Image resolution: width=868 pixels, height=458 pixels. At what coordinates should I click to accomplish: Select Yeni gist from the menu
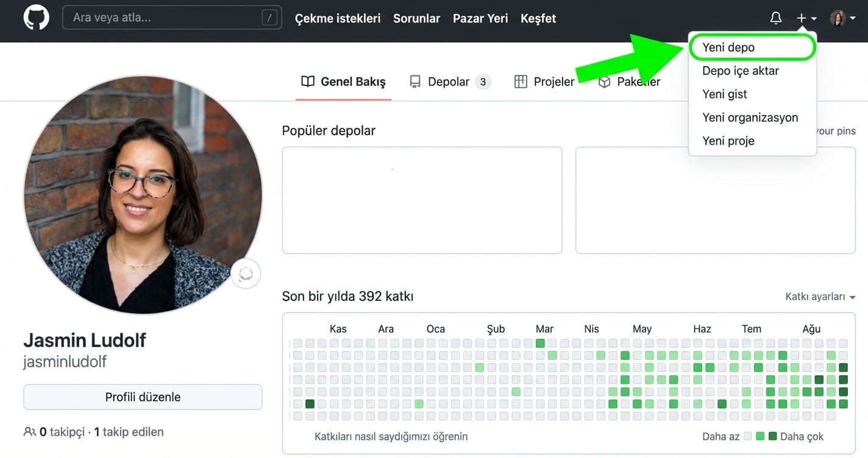(x=724, y=94)
